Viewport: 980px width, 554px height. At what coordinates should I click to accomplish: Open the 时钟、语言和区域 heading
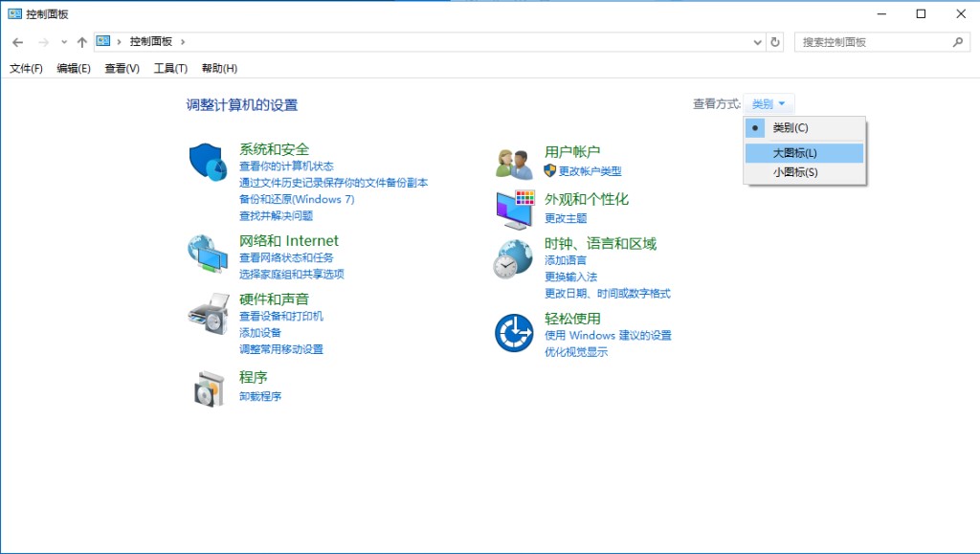point(601,244)
